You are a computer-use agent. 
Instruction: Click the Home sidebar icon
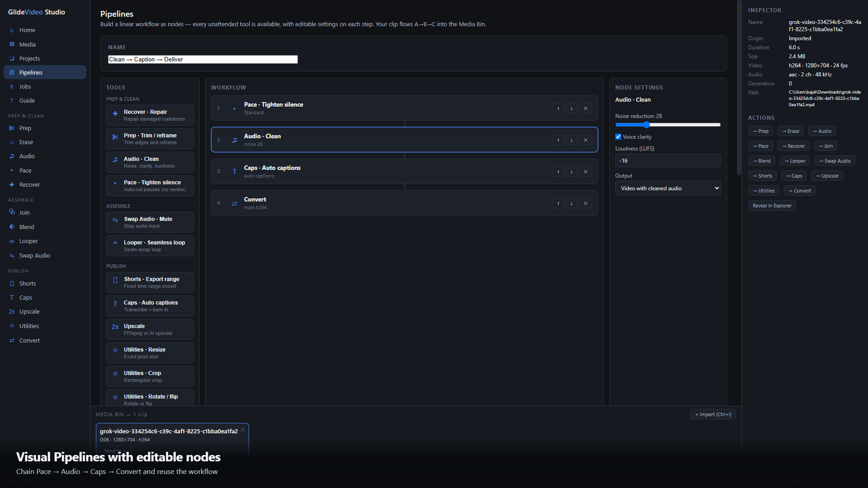(12, 30)
